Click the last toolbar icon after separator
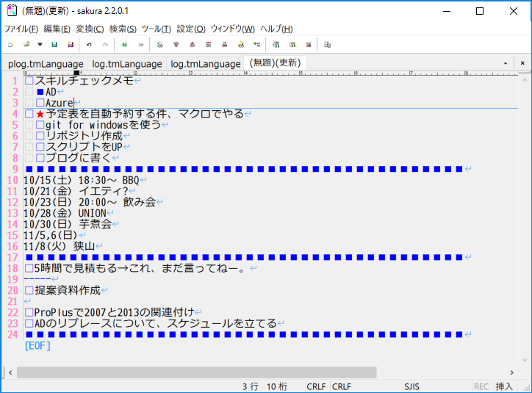Screen dimensions: 532x393 (x=327, y=44)
